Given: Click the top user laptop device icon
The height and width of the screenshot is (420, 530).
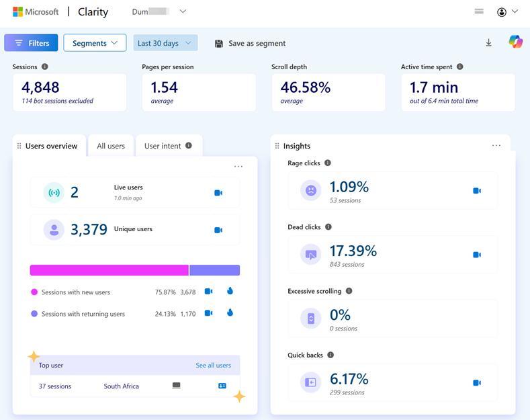Looking at the screenshot, I should (177, 386).
